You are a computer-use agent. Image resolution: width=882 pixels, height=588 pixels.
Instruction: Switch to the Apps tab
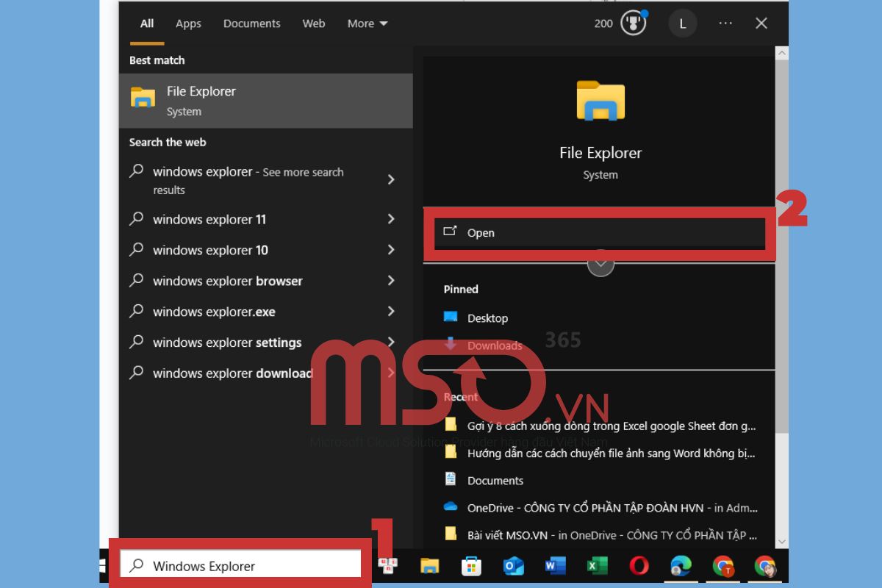[x=188, y=24]
